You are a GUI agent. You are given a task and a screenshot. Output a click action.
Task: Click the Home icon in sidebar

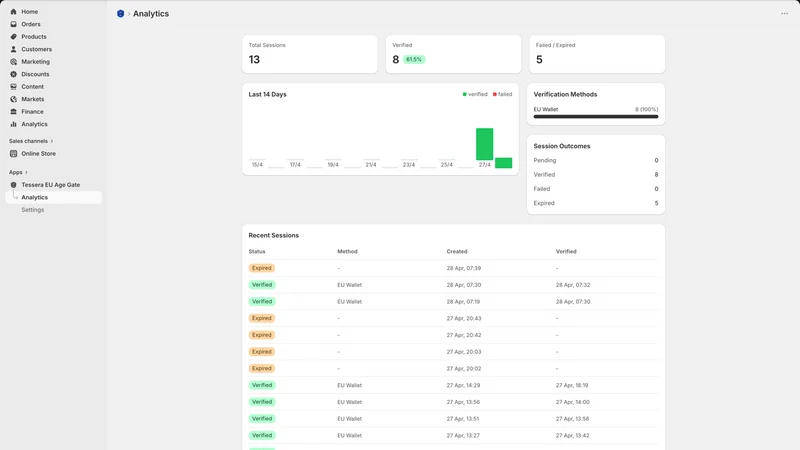tap(13, 12)
